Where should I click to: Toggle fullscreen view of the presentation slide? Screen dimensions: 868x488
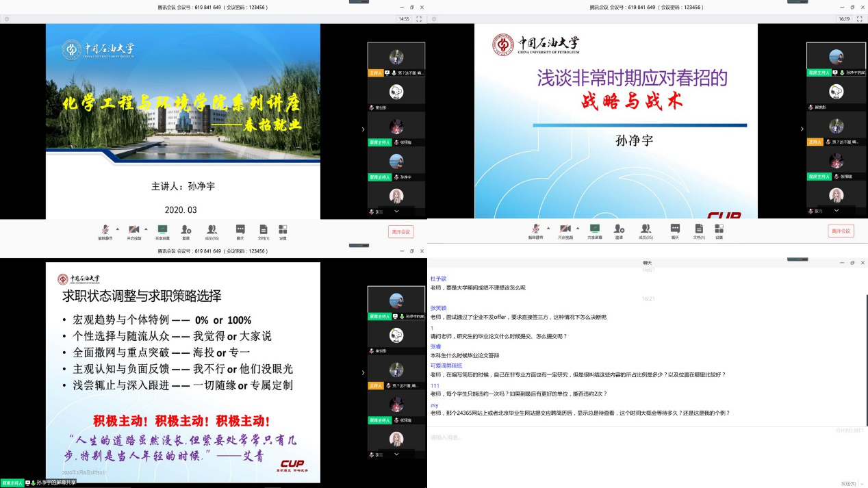[418, 19]
